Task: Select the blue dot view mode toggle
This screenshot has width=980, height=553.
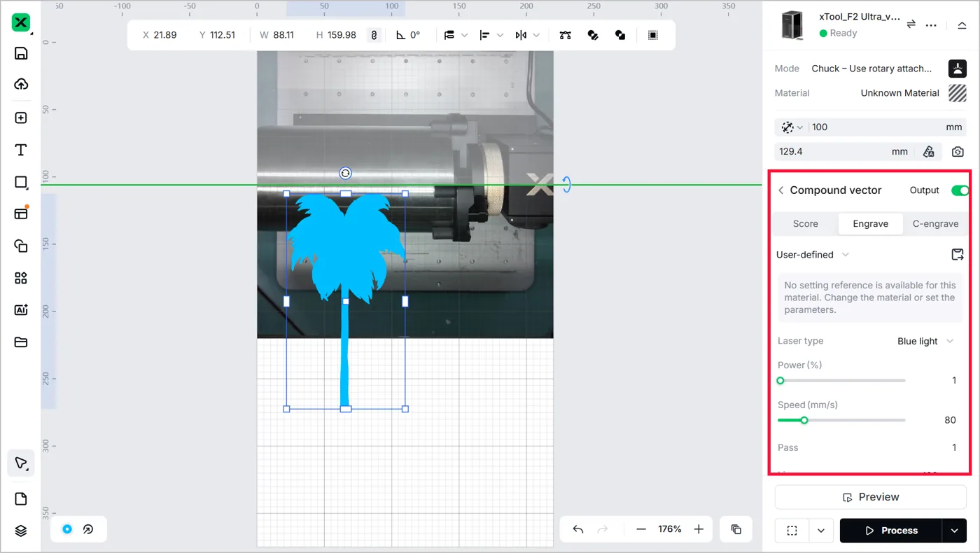Action: click(x=67, y=529)
